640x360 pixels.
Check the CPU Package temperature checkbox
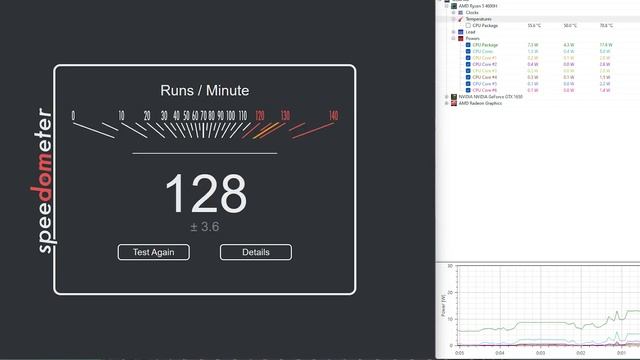point(468,25)
